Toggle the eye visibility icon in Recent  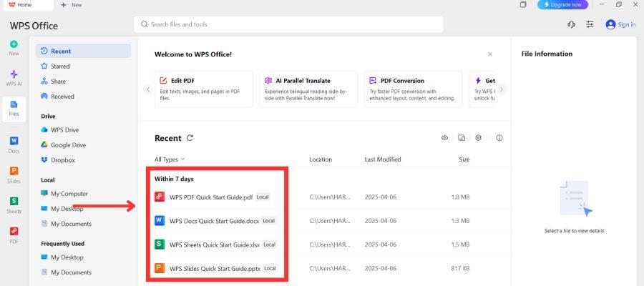[x=444, y=138]
